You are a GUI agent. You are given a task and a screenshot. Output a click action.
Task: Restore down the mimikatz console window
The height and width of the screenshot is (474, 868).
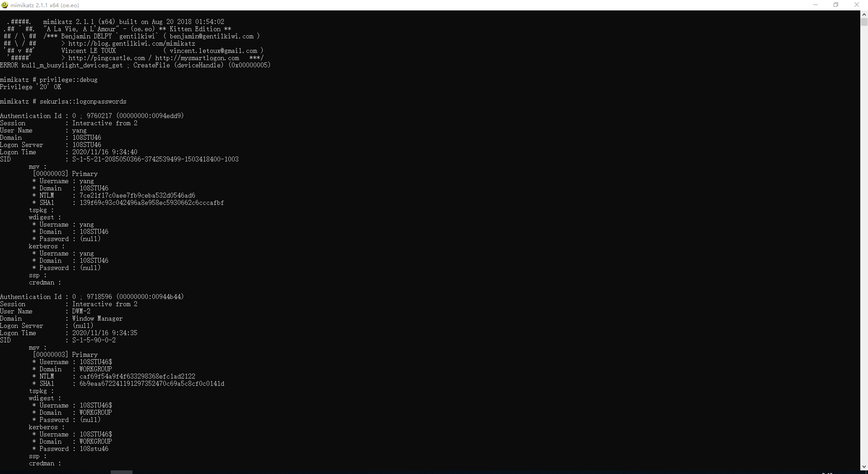(x=836, y=5)
